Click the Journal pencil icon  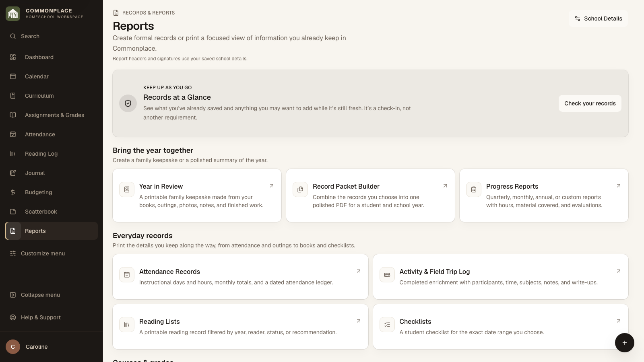[13, 173]
